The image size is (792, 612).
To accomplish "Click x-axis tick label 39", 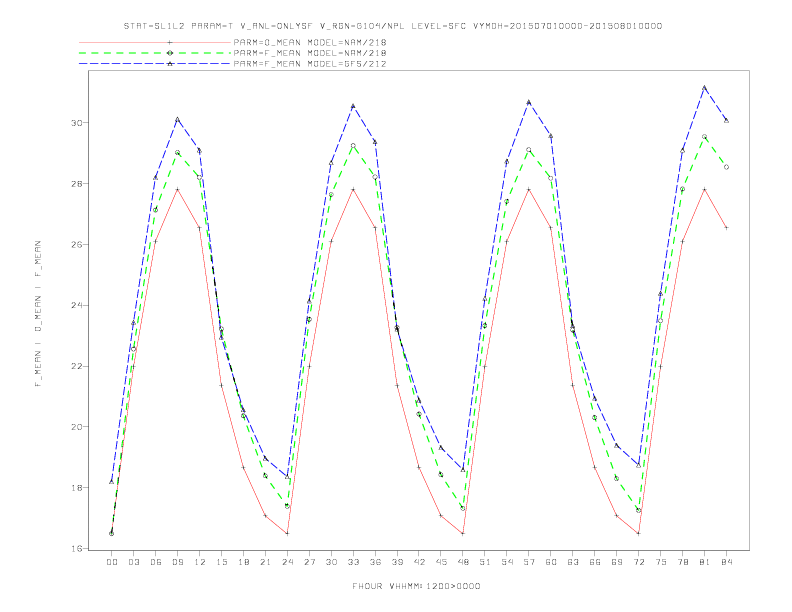I will click(397, 562).
